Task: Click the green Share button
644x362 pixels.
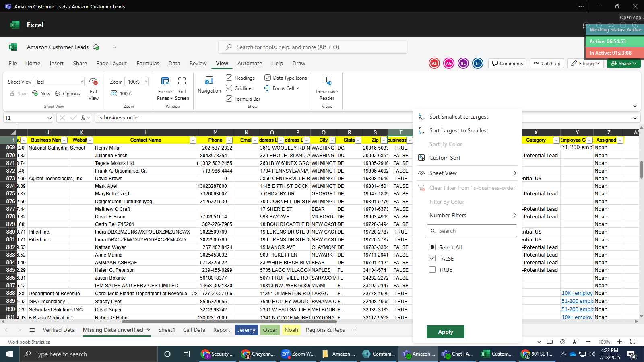Action: pos(623,63)
